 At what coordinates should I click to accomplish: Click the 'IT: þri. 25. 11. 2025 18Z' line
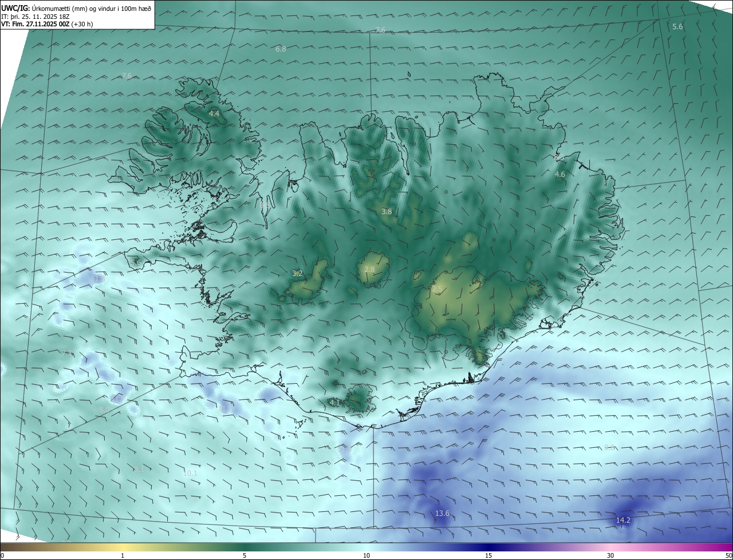pos(37,17)
